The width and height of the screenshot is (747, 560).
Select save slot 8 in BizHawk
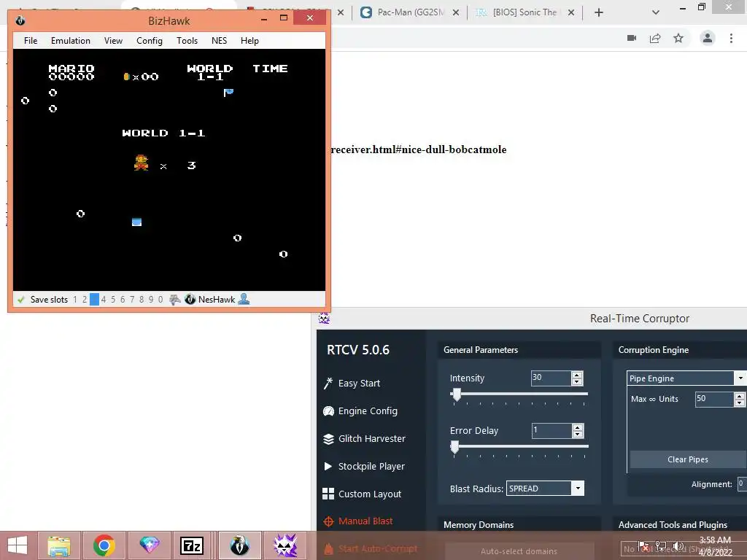click(142, 300)
